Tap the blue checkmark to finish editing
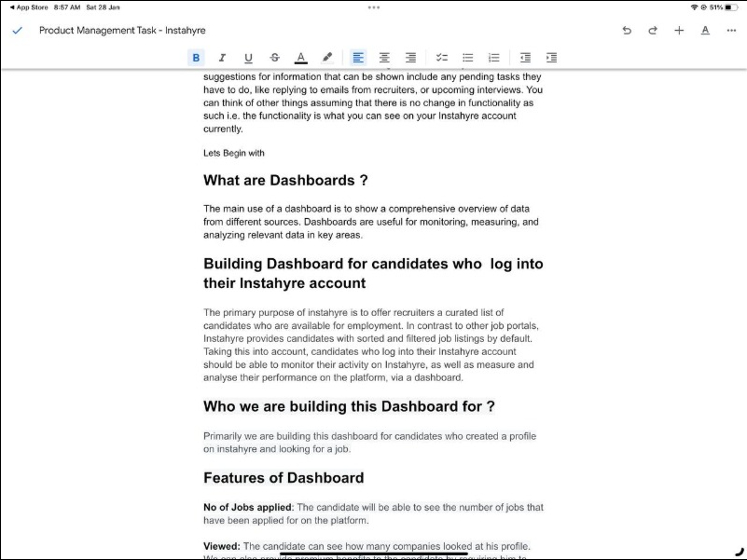747x560 pixels. (17, 31)
